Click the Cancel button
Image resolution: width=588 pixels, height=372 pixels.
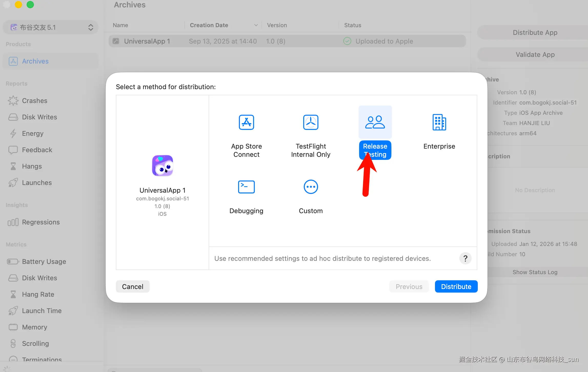click(133, 286)
